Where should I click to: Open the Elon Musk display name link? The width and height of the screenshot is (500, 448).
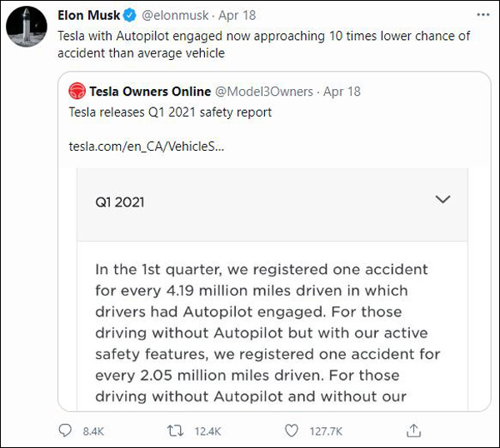pos(88,16)
